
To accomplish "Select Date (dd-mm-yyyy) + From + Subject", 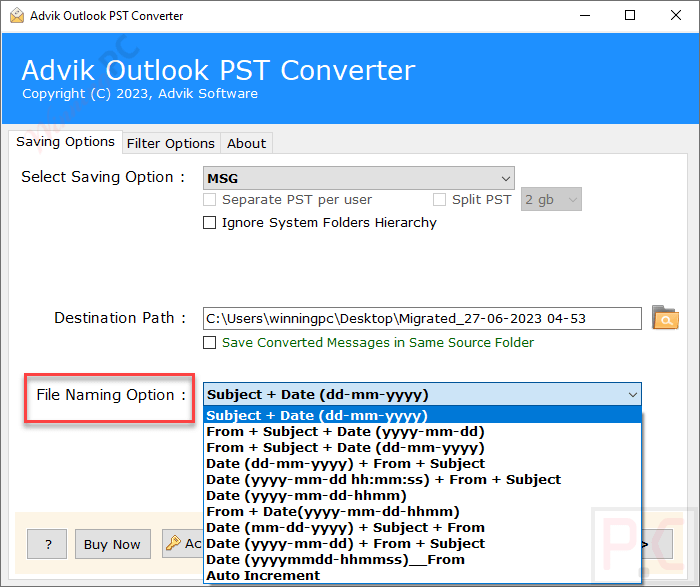I will point(422,463).
